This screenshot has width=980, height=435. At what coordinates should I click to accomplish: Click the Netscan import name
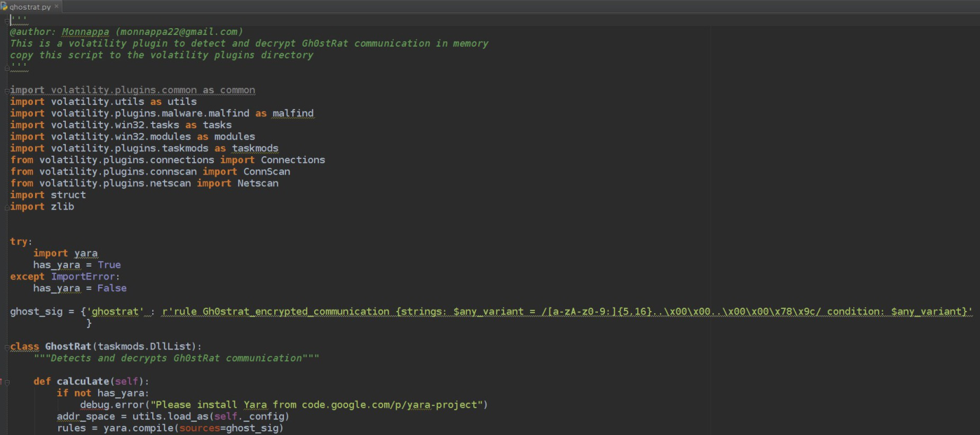coord(258,184)
